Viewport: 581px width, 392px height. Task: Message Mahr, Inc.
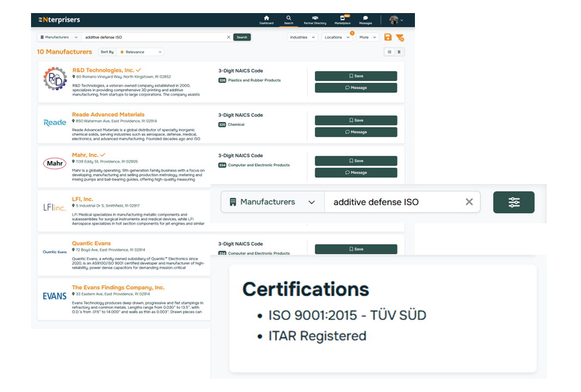coord(356,173)
